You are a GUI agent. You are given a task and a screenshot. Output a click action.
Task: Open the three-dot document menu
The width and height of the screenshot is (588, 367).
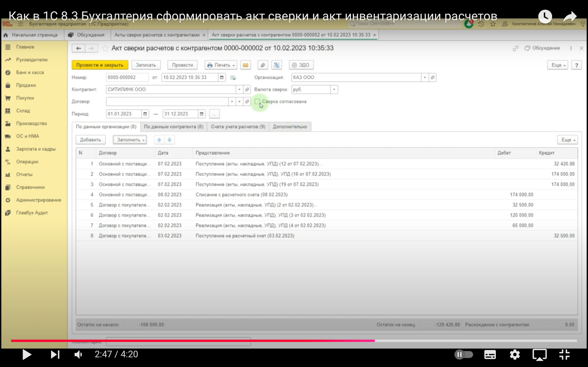[x=571, y=48]
